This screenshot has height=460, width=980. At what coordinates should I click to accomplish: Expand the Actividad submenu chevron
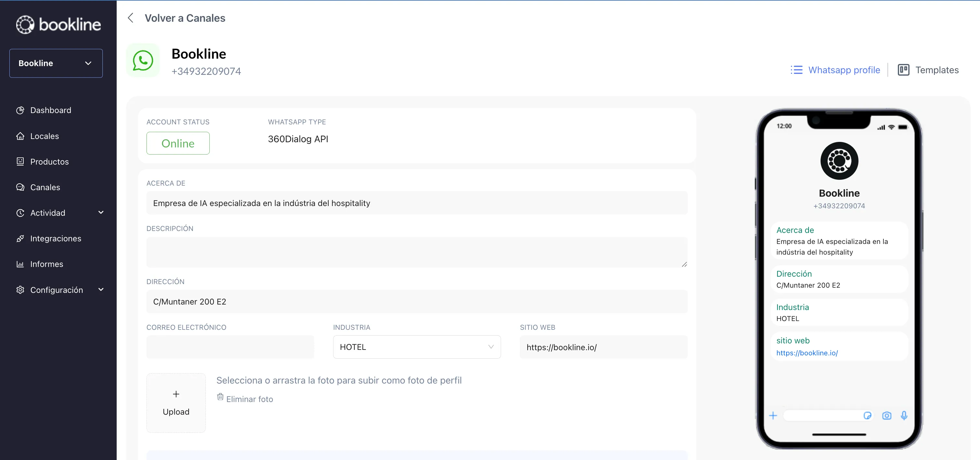pyautogui.click(x=101, y=213)
